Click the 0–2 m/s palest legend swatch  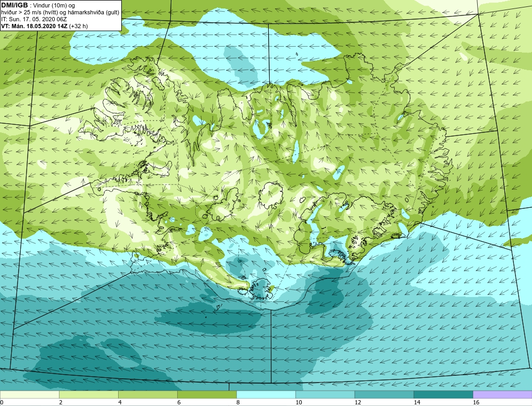tap(29, 394)
